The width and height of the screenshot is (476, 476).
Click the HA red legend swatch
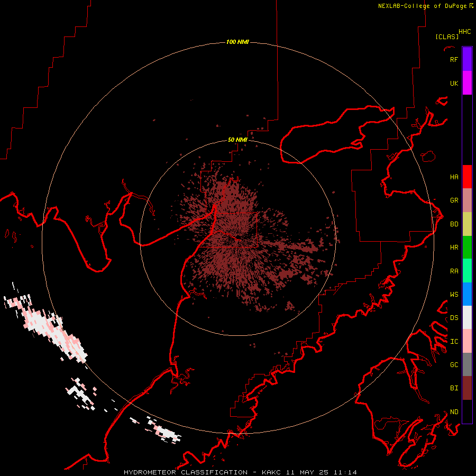(467, 177)
